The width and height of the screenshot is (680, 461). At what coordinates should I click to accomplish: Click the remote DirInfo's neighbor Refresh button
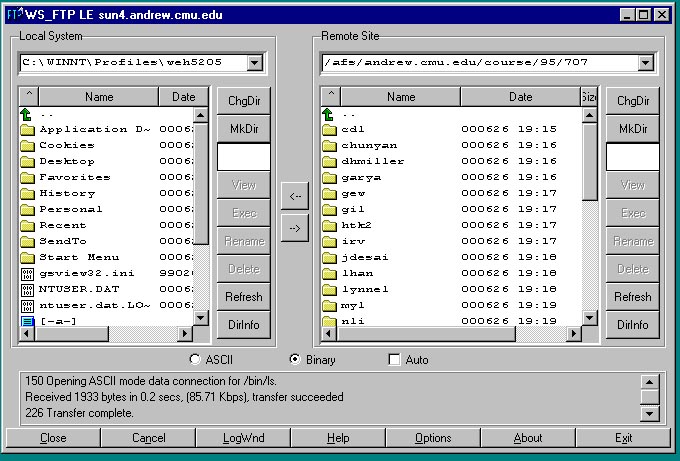tap(633, 297)
